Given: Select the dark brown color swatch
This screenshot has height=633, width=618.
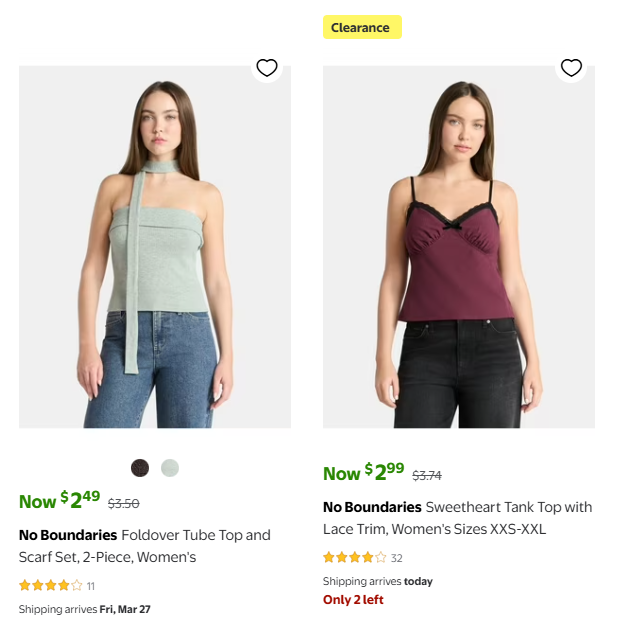Looking at the screenshot, I should 140,468.
